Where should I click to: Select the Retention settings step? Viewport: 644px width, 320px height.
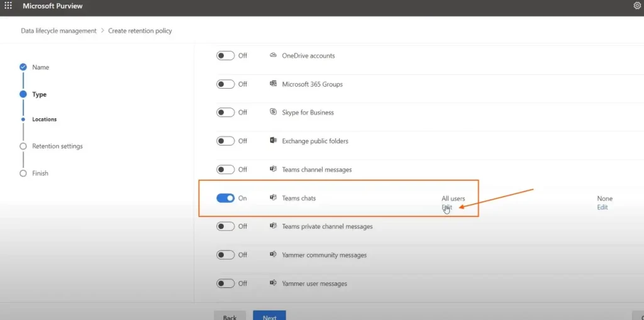pos(57,146)
